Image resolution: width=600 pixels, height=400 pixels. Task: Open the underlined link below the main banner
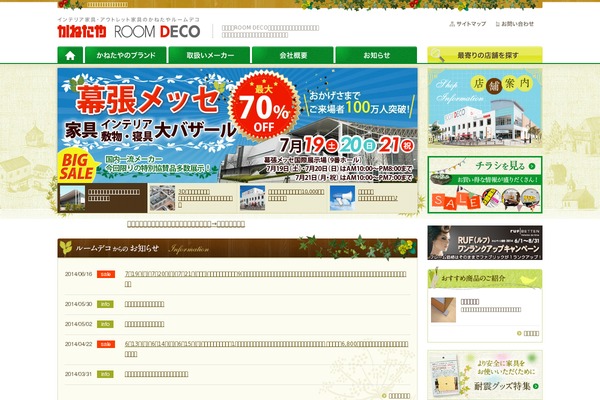[186, 224]
